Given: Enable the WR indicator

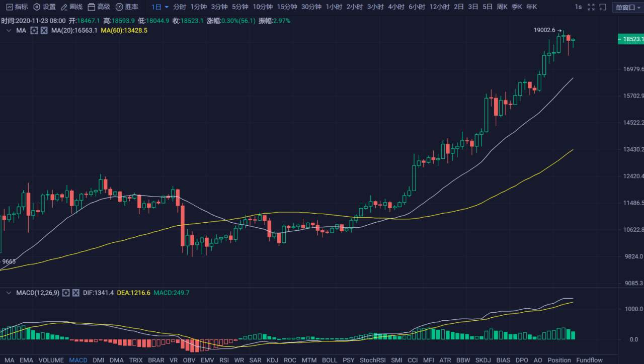Looking at the screenshot, I should pos(239,360).
